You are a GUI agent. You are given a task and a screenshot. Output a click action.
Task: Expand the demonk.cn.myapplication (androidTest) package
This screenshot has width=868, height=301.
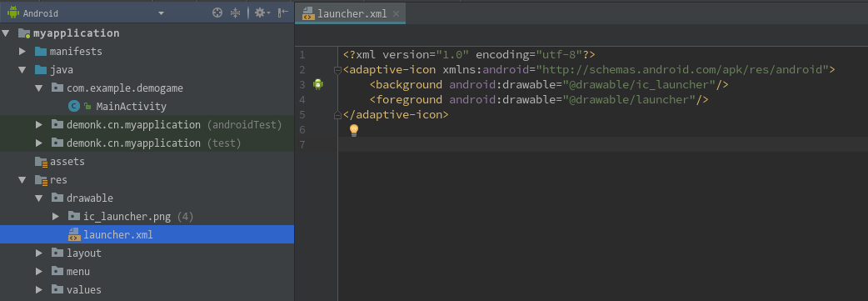tap(39, 125)
